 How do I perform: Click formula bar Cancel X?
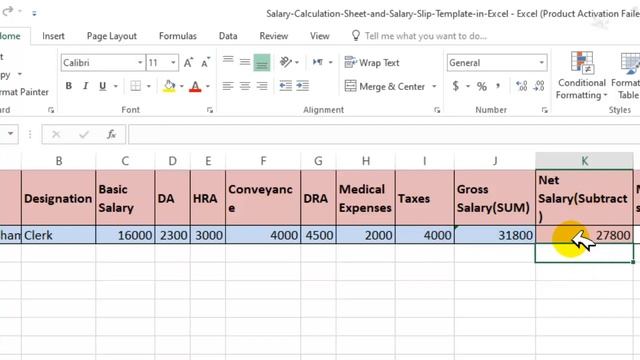click(56, 134)
